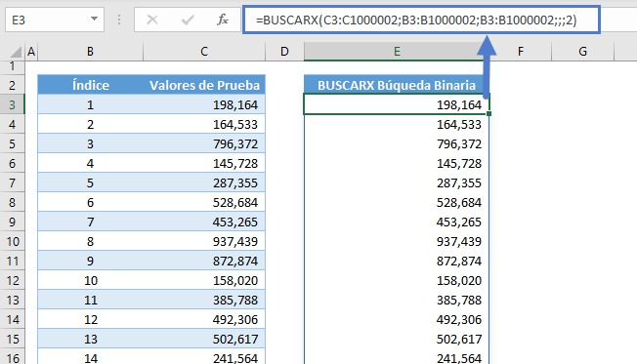
Task: Select test value 198,164 in column C
Action: 204,104
